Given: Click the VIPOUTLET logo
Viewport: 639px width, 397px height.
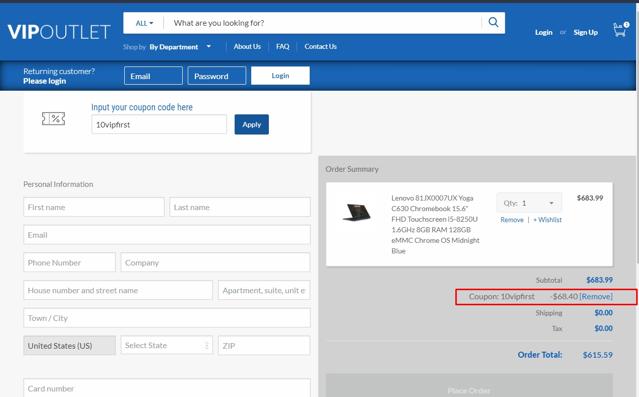Looking at the screenshot, I should coord(59,32).
